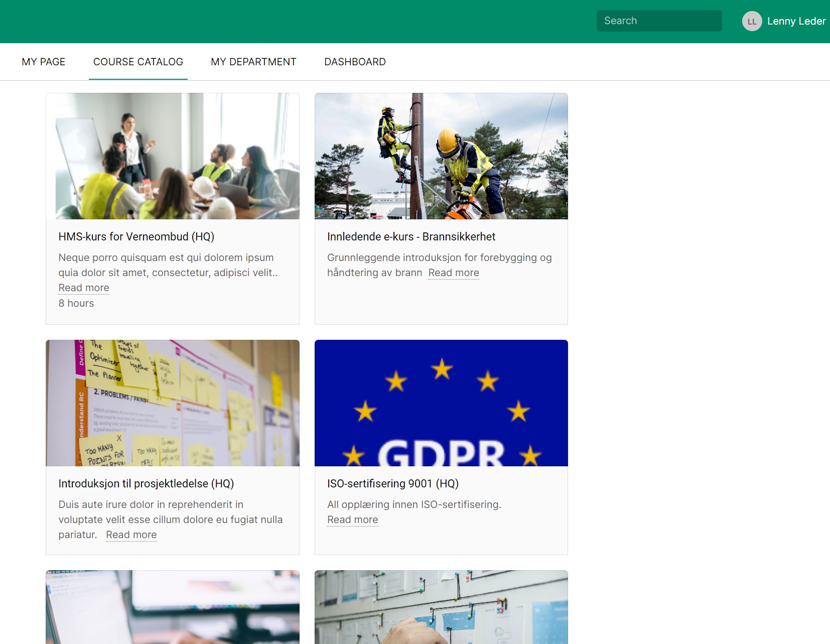830x644 pixels.
Task: Read more about ISO-sertifisering 9001
Action: 352,520
